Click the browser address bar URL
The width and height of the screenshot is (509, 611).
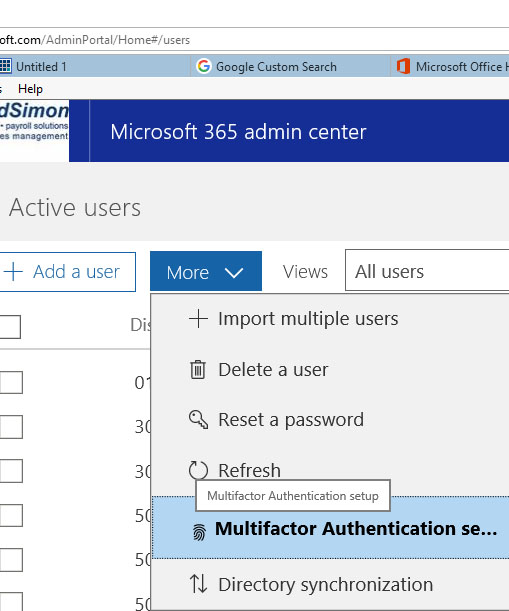click(x=95, y=40)
